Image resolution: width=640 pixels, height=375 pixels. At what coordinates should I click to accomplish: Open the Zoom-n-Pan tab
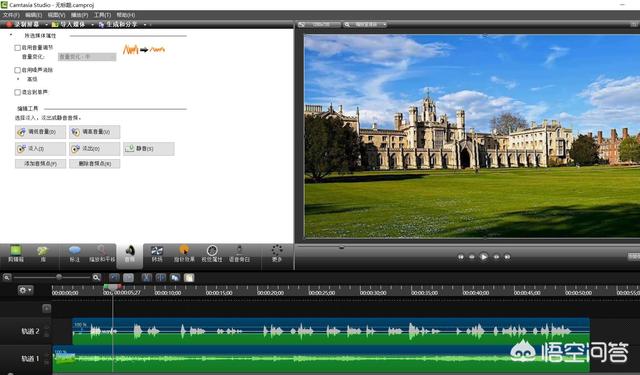(102, 254)
